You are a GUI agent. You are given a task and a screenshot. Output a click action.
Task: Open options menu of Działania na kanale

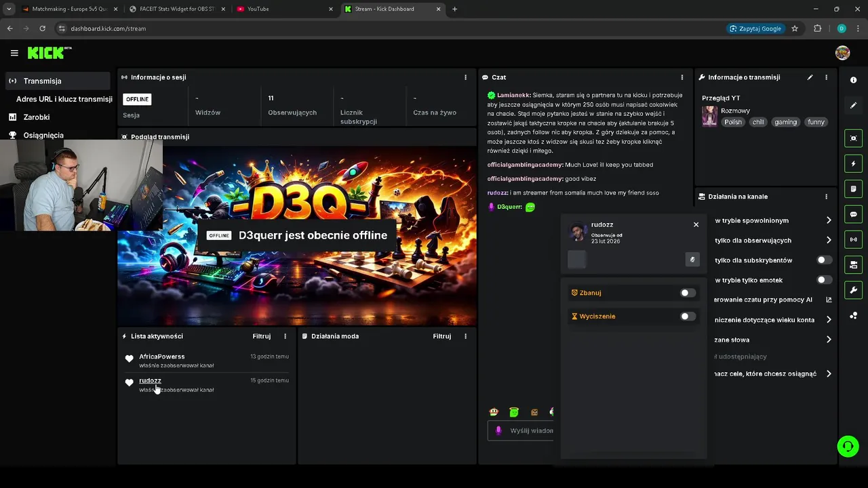coord(826,197)
